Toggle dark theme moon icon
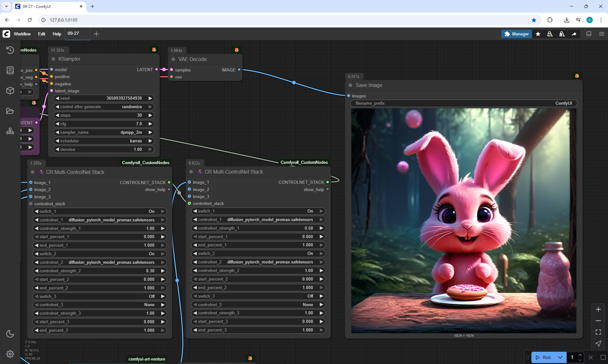 click(x=10, y=334)
